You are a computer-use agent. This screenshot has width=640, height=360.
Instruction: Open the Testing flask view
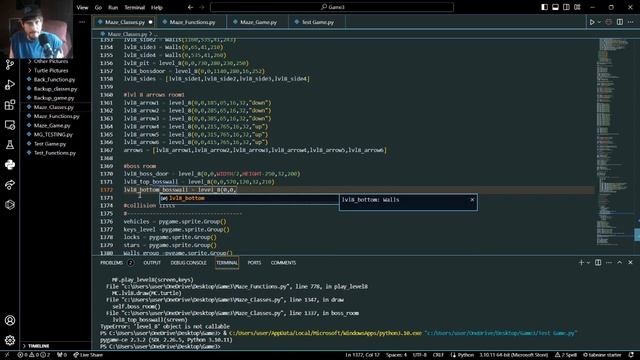tap(10, 144)
